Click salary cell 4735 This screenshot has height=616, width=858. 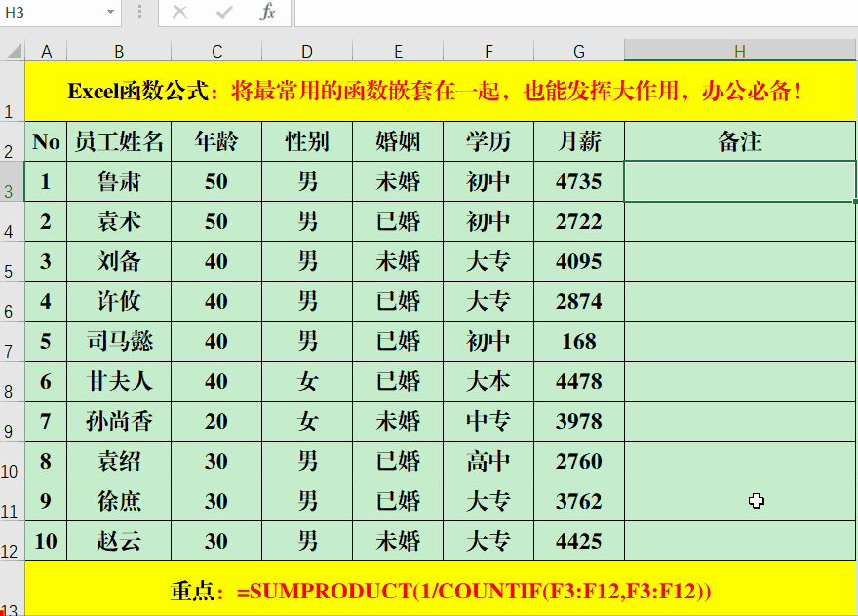click(579, 181)
